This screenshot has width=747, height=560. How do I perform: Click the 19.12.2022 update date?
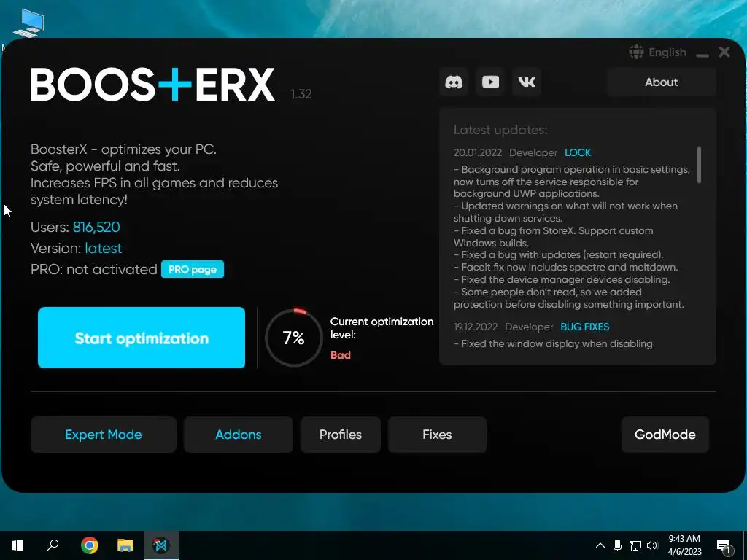(476, 327)
